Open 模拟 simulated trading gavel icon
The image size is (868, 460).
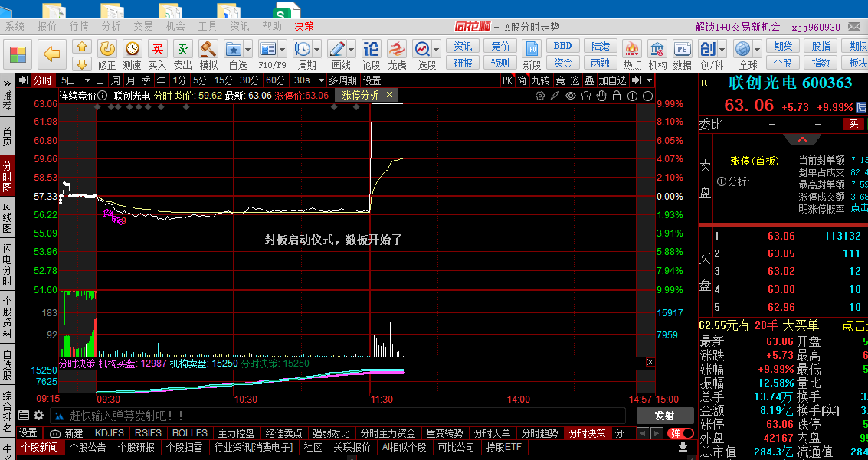pyautogui.click(x=208, y=55)
